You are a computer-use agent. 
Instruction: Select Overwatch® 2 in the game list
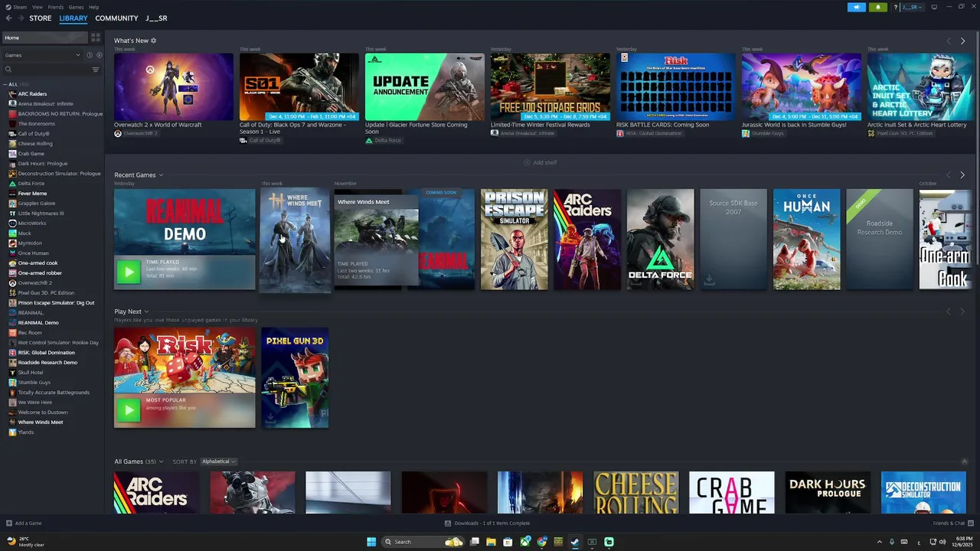(x=35, y=283)
